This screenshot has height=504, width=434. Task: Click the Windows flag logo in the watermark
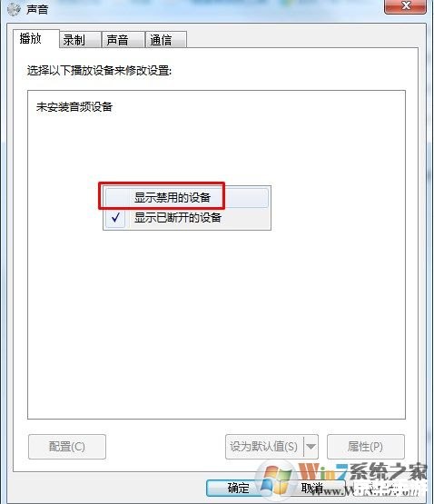[275, 479]
